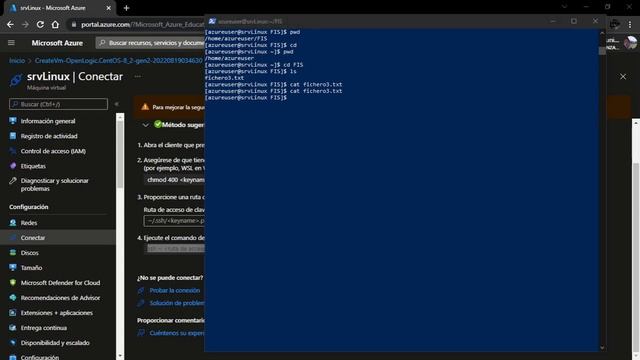Viewport: 640px width, 360px height.
Task: Click the terminal window vertical scrollbar
Action: (x=602, y=51)
